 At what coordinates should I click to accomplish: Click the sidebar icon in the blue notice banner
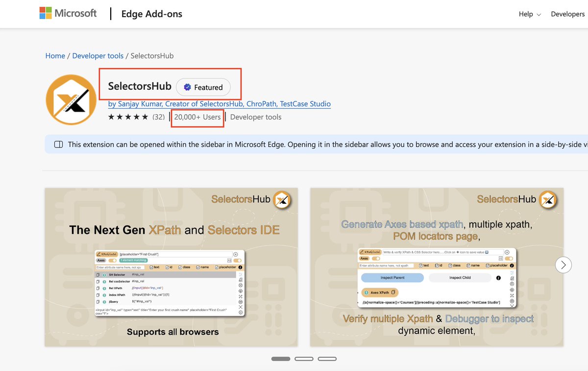58,144
